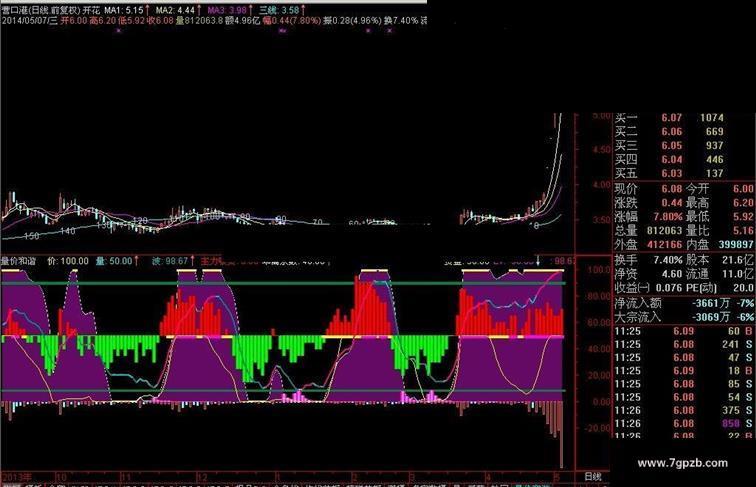This screenshot has width=756, height=487.
Task: Click the 振0.28(4.96%) amplitude value in header
Action: click(x=352, y=20)
